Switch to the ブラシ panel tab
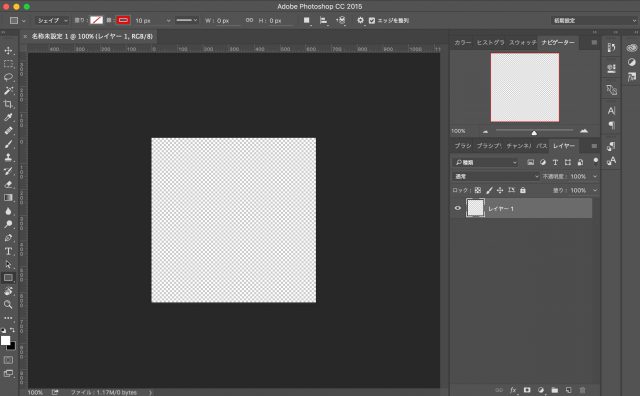This screenshot has height=396, width=640. pos(463,146)
